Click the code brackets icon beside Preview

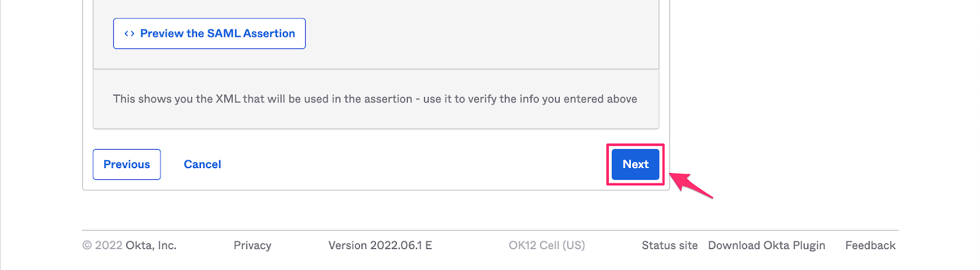[129, 34]
